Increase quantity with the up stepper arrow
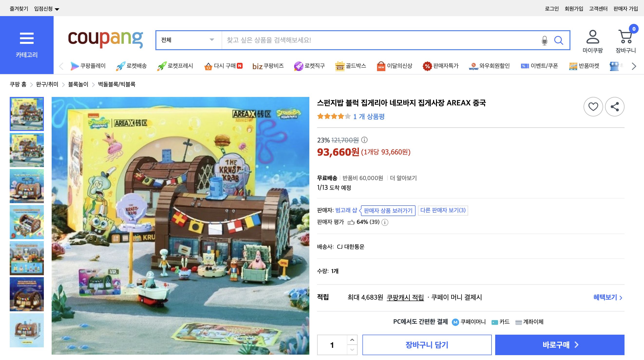Viewport: 644px width, 360px height. 352,340
